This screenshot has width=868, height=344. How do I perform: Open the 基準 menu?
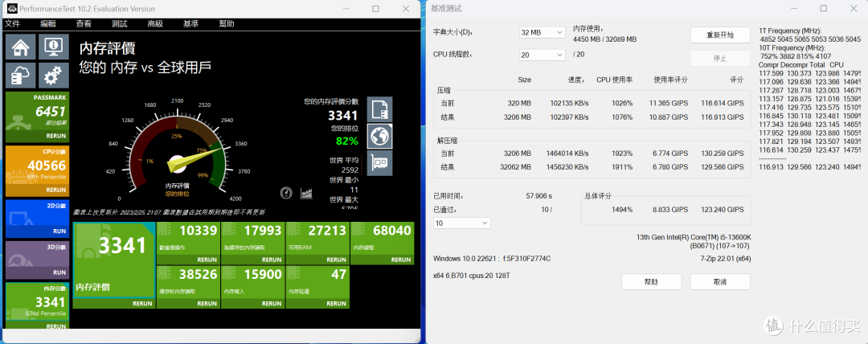click(190, 24)
